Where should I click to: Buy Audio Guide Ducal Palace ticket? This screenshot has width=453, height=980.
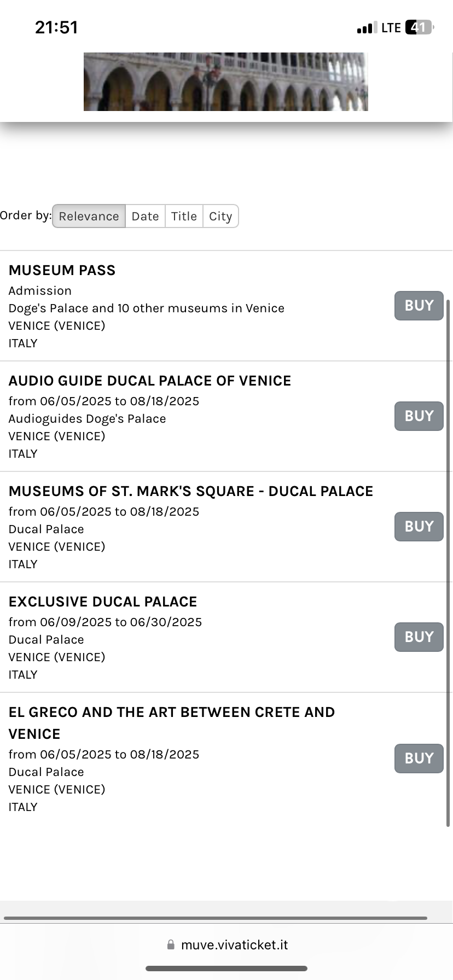pyautogui.click(x=419, y=416)
